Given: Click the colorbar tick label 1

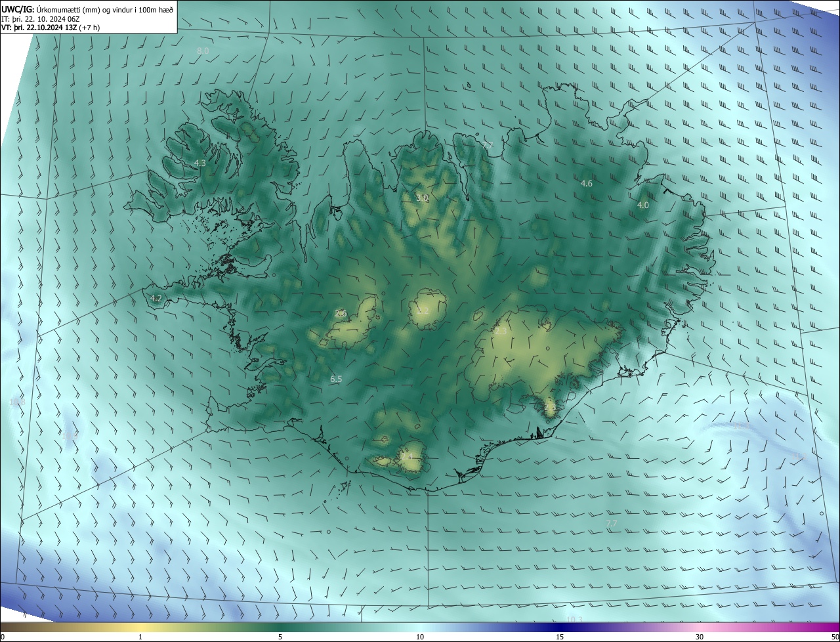Looking at the screenshot, I should 140,637.
